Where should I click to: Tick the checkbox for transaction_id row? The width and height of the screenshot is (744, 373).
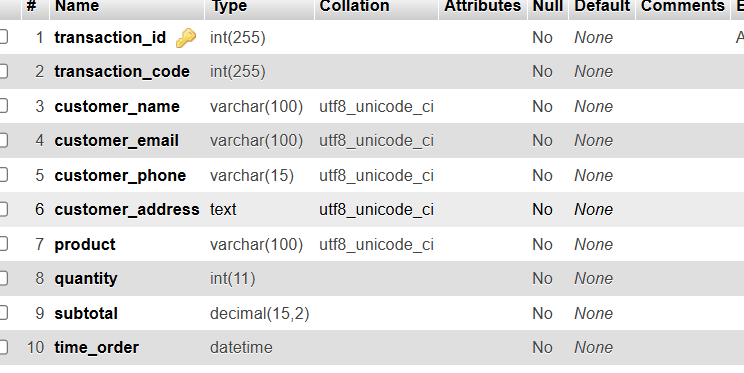(3, 37)
